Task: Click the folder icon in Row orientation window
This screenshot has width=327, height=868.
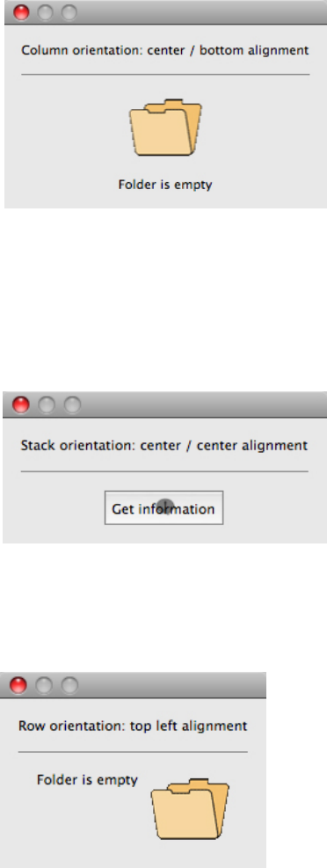Action: tap(190, 809)
